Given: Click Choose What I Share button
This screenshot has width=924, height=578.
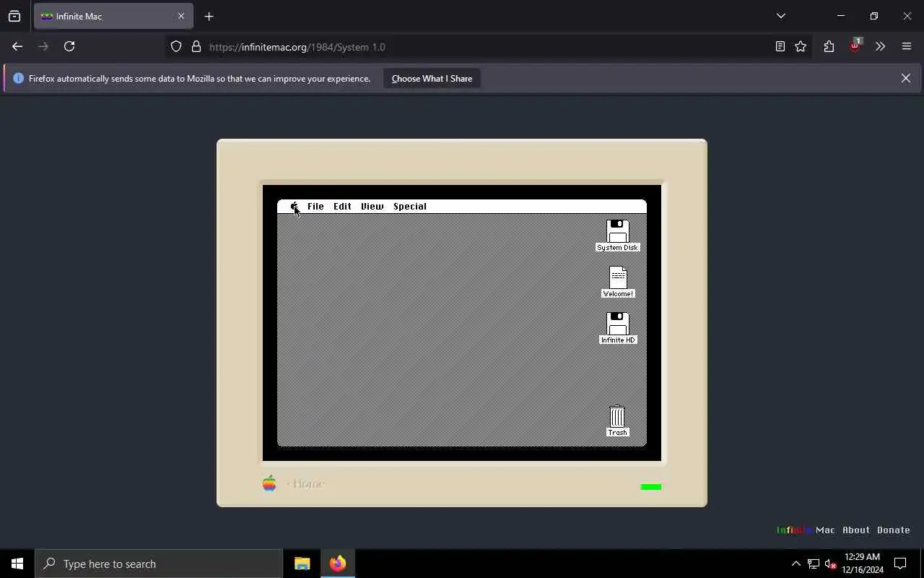Looking at the screenshot, I should [432, 78].
